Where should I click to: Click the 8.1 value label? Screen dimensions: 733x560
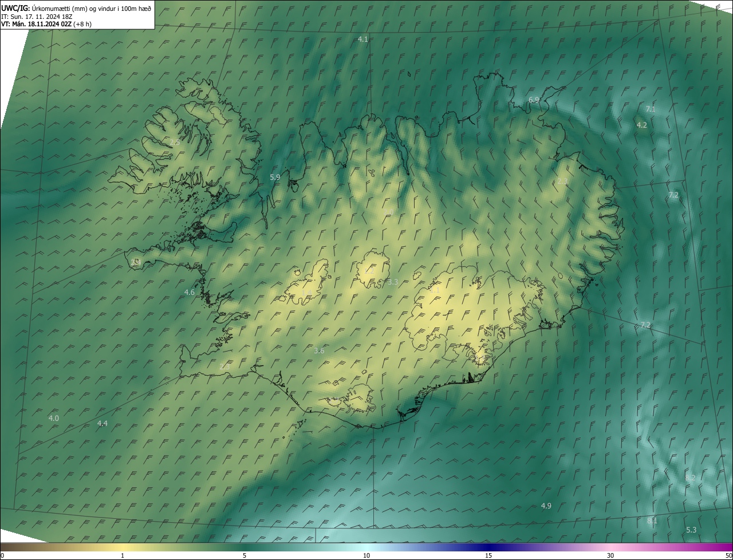[652, 520]
